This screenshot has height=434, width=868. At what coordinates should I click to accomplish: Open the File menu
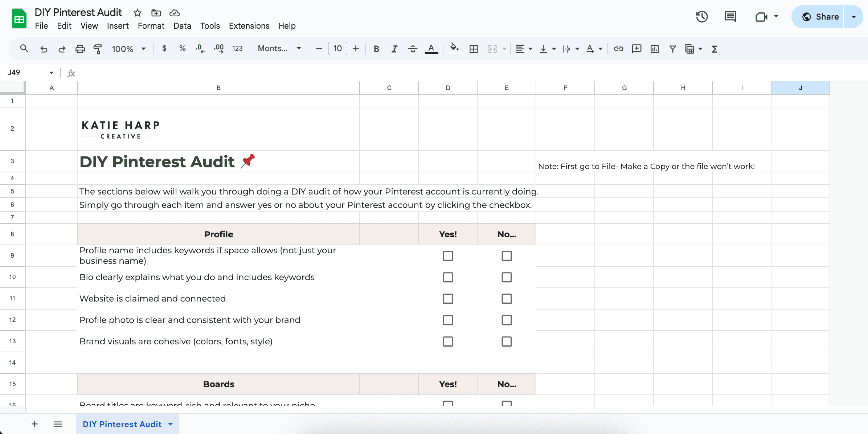point(41,26)
